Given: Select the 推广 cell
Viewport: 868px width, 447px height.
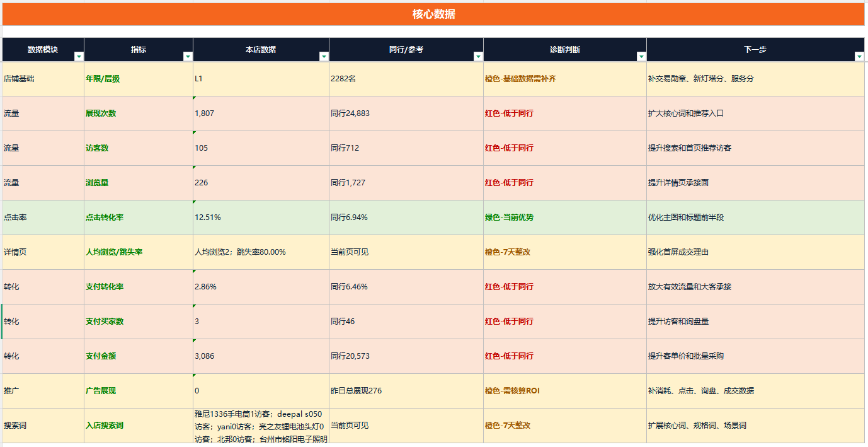Looking at the screenshot, I should point(43,392).
